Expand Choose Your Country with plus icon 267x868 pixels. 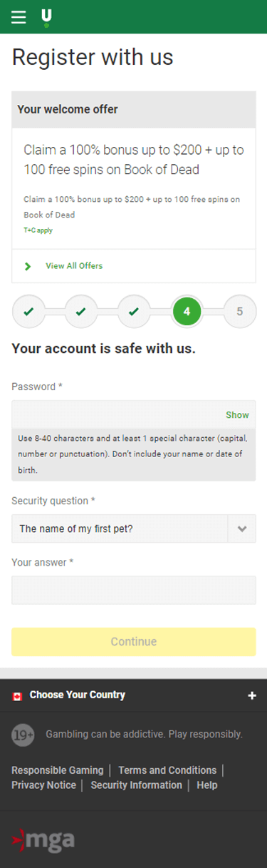(x=251, y=696)
